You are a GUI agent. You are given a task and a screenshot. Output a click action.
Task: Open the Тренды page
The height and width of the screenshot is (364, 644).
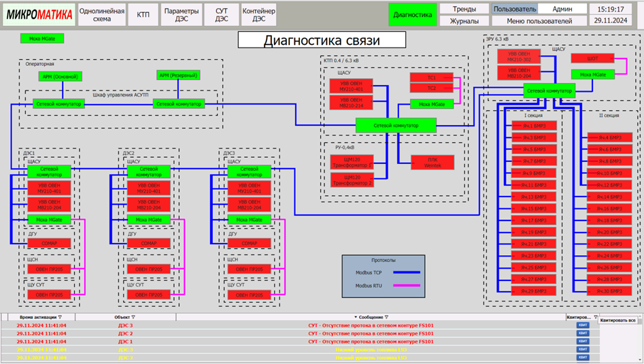tap(464, 9)
